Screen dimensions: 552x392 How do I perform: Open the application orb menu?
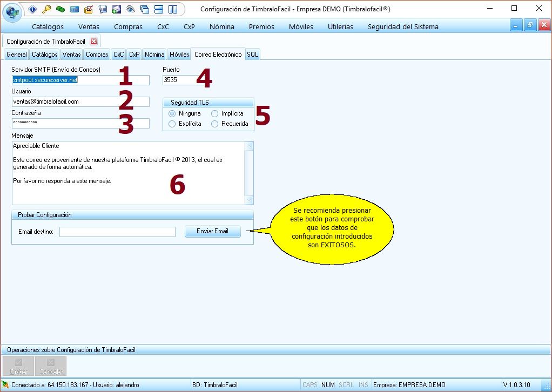(x=12, y=12)
